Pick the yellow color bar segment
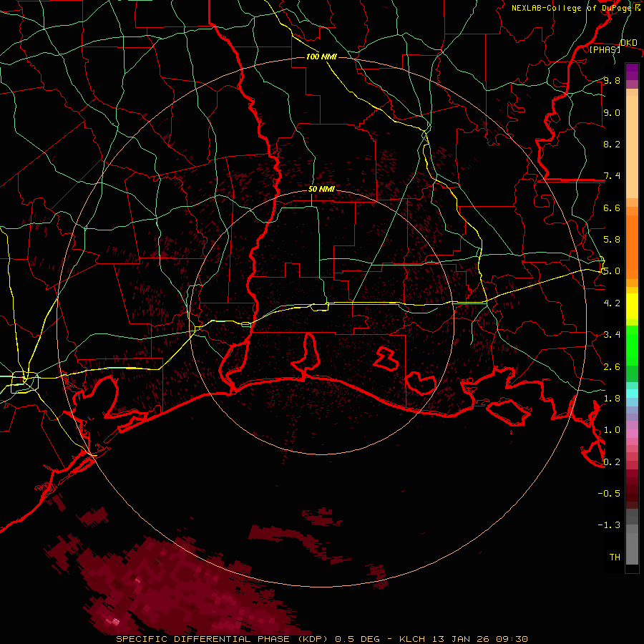Screen dimensions: 644x644 click(632, 306)
